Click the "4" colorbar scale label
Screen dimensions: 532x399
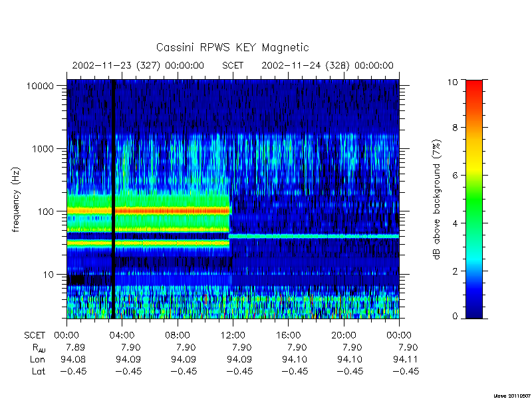[455, 223]
